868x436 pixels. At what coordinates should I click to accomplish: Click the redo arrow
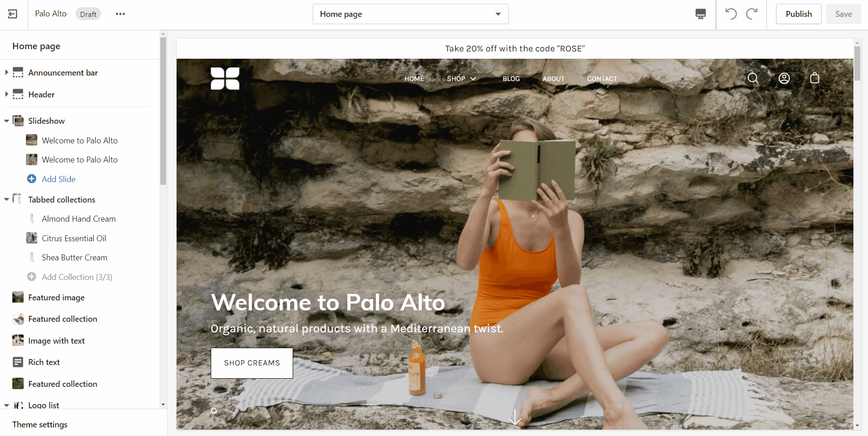tap(752, 14)
